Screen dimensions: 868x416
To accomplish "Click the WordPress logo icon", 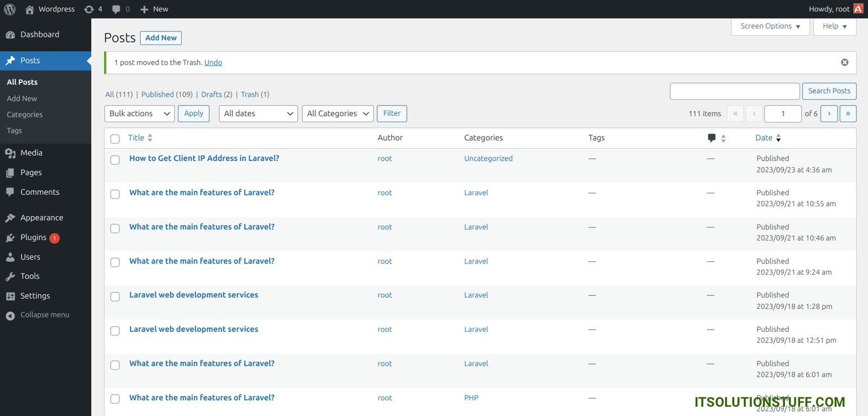I will click(10, 9).
